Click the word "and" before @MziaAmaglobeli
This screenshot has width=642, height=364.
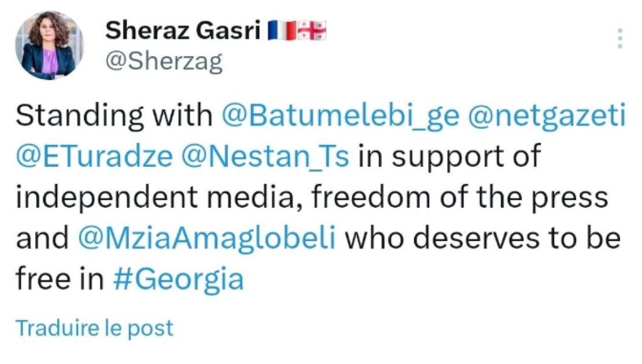click(x=42, y=239)
